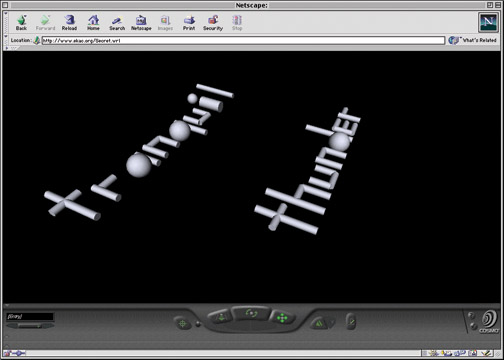Click the Location URL field
The image size is (504, 360).
click(243, 41)
